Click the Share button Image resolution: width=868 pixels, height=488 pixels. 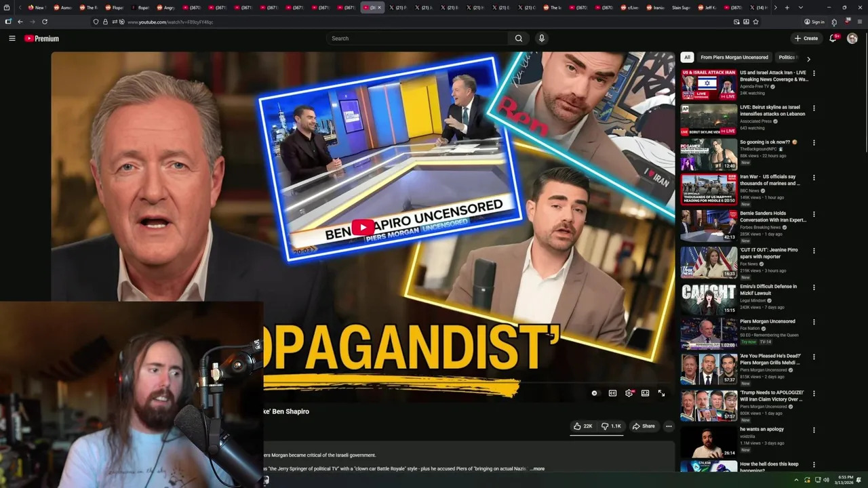tap(644, 426)
